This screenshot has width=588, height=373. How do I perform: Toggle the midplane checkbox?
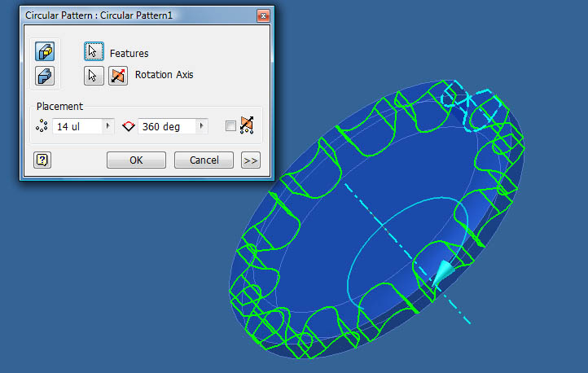(x=230, y=126)
